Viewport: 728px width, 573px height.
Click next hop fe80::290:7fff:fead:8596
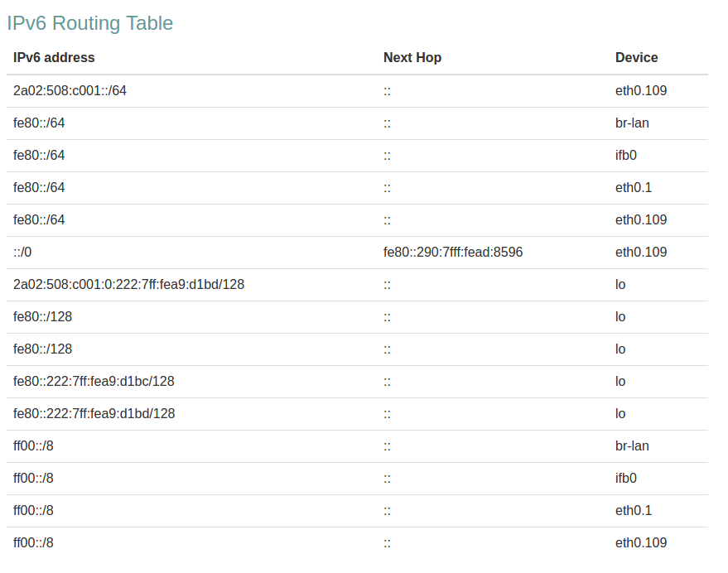(453, 252)
